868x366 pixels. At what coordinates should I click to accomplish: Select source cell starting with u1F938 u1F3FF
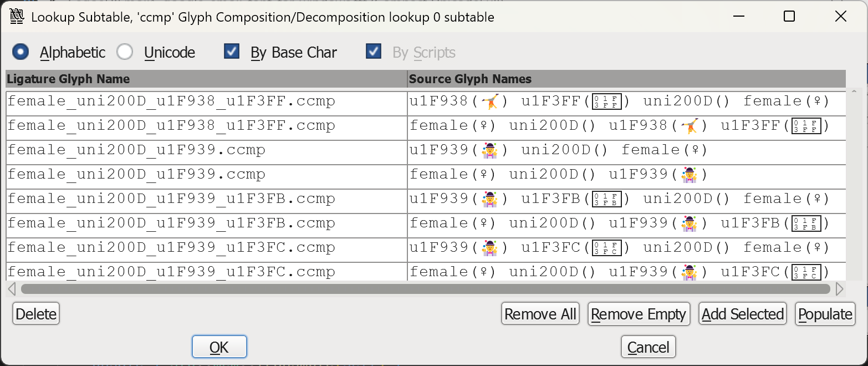tap(626, 101)
